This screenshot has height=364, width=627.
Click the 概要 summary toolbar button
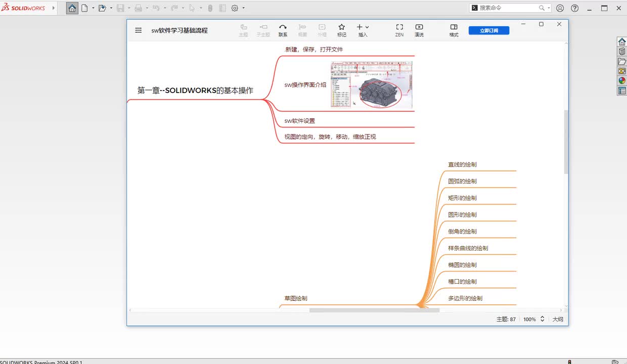click(302, 30)
